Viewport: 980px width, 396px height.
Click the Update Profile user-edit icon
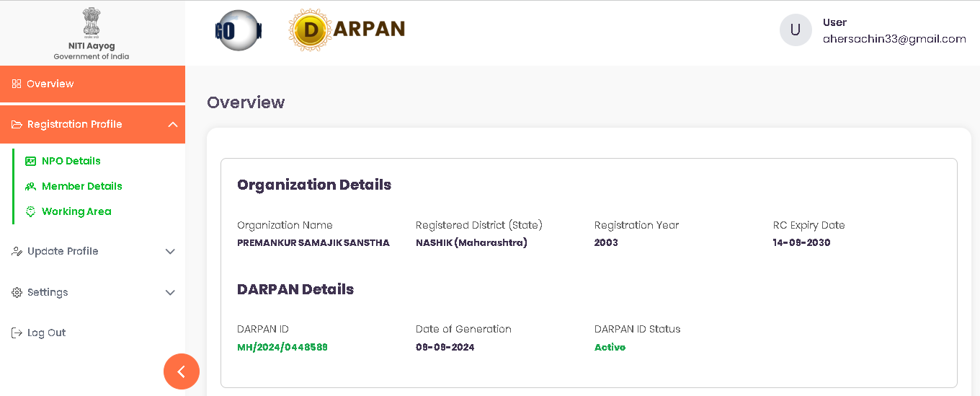coord(17,251)
